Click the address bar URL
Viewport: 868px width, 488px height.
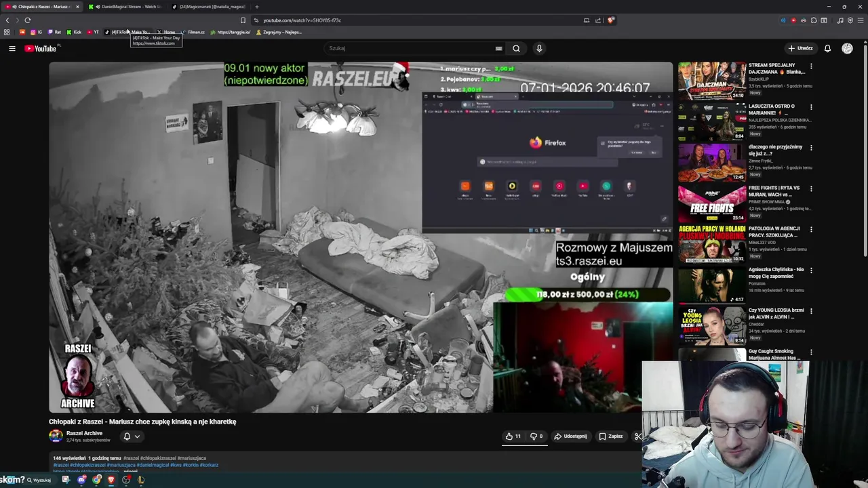point(302,20)
